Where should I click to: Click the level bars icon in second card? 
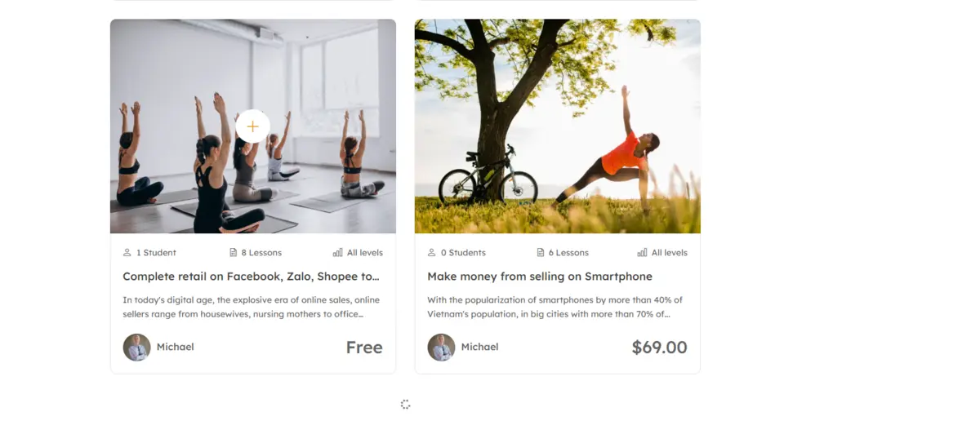click(642, 253)
